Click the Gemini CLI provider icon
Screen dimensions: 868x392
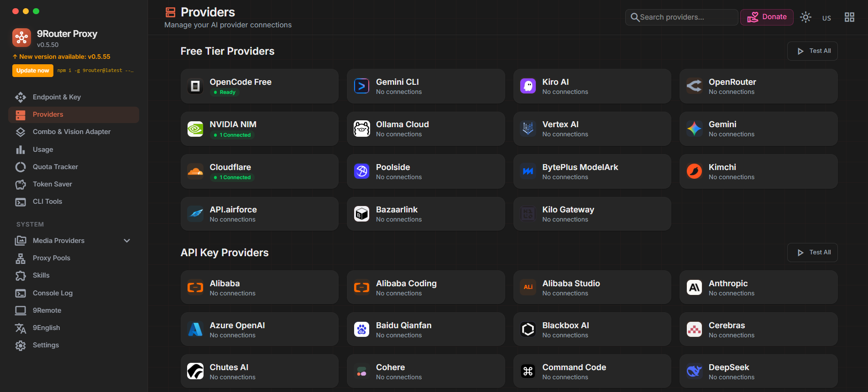[362, 86]
